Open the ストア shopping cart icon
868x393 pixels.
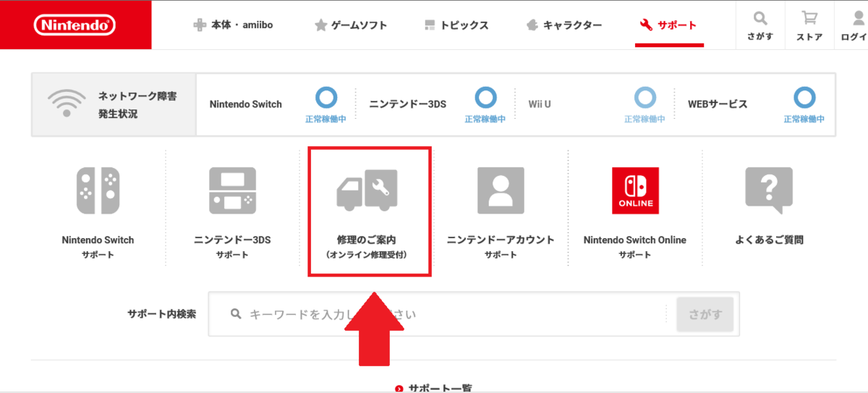809,17
